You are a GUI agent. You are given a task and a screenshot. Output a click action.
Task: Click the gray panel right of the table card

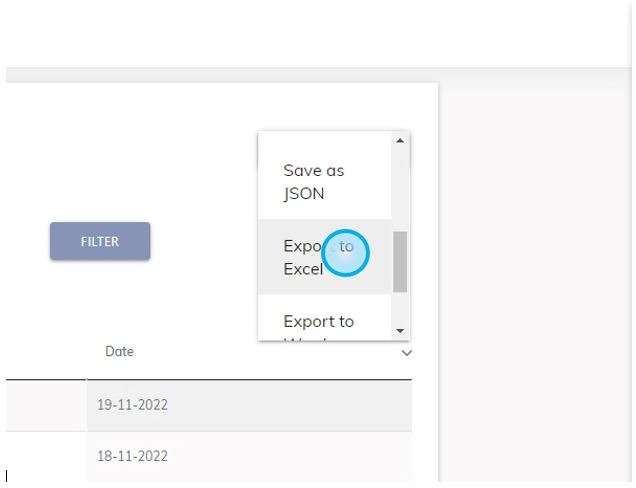(535, 284)
